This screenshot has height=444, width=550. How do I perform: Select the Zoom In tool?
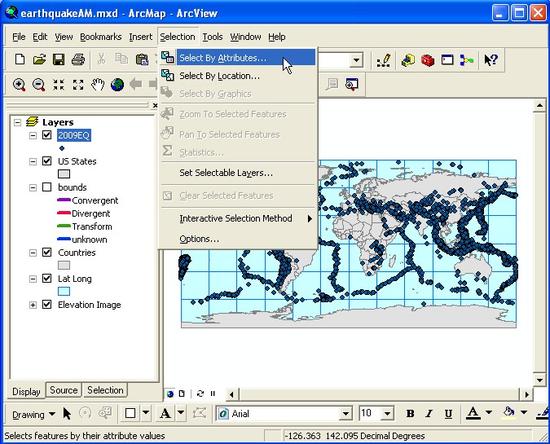19,85
